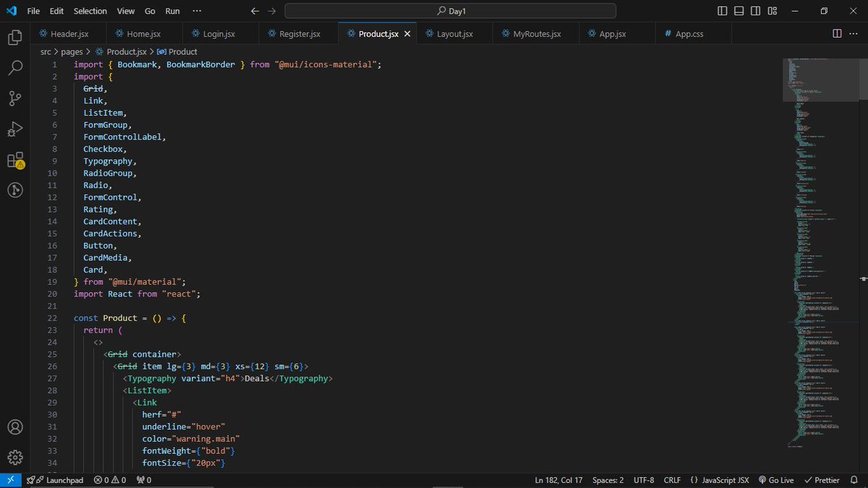Viewport: 868px width, 488px height.
Task: Open the File menu
Action: pyautogui.click(x=33, y=11)
